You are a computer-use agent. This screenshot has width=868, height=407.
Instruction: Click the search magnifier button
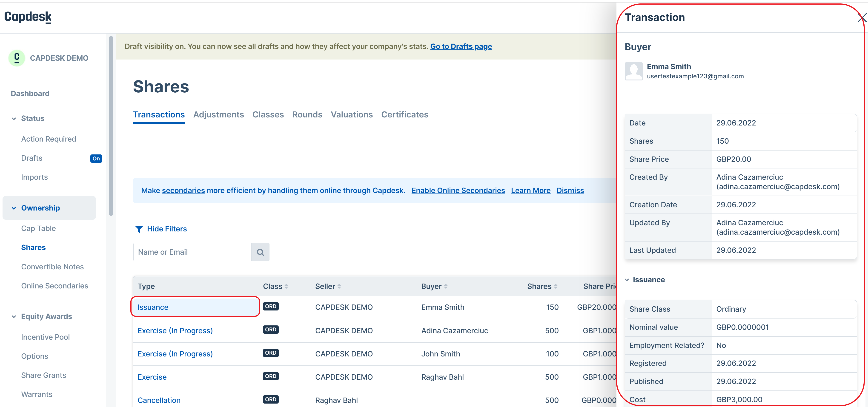[x=260, y=252]
